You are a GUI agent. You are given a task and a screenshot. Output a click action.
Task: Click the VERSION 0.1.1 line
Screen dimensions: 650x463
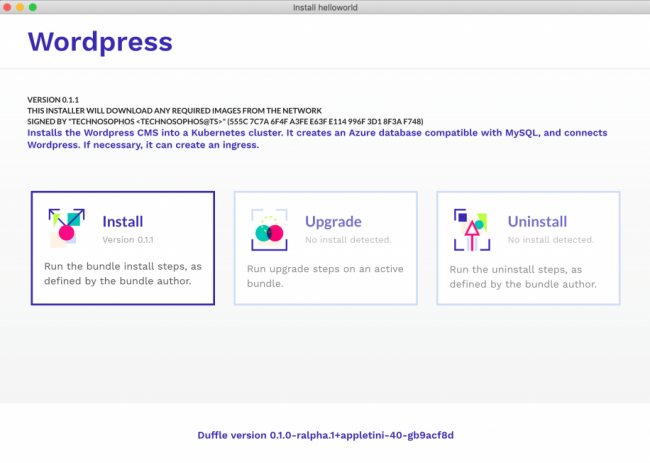pyautogui.click(x=53, y=100)
